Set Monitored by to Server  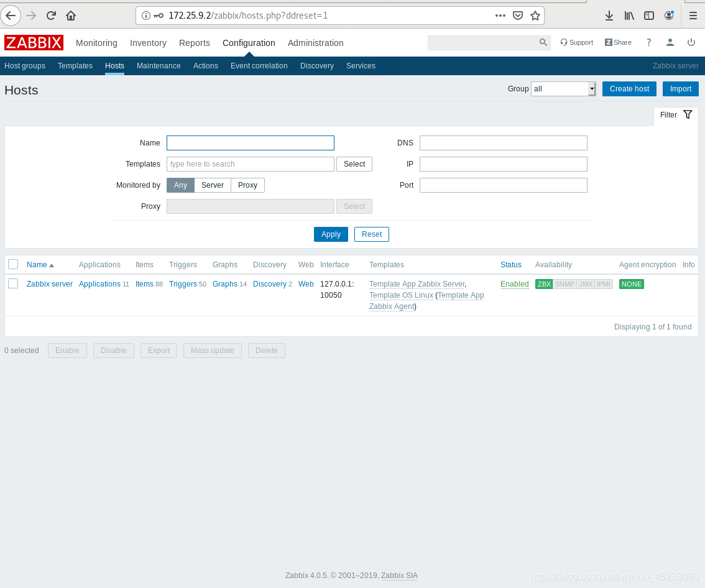[x=212, y=185]
